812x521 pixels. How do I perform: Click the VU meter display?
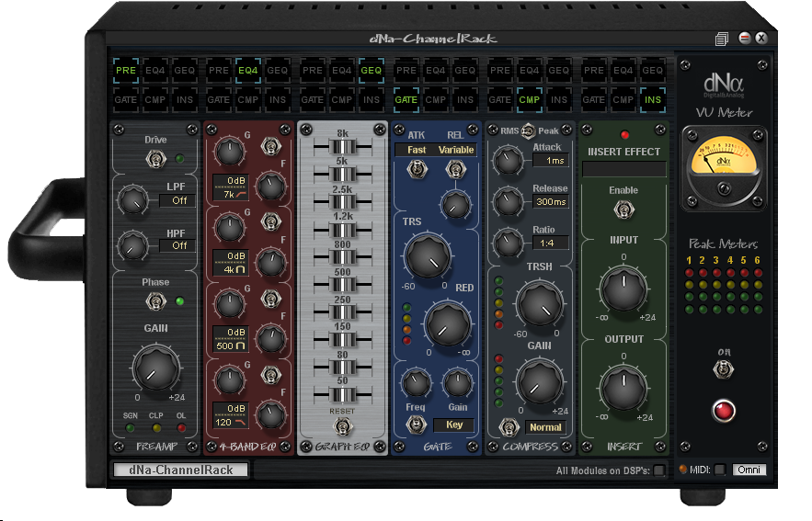pyautogui.click(x=724, y=169)
